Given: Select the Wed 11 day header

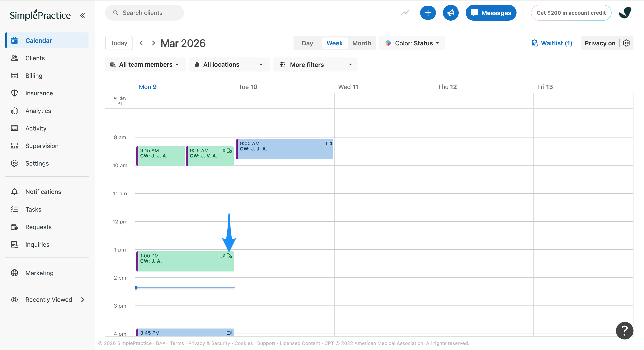Looking at the screenshot, I should tap(348, 87).
